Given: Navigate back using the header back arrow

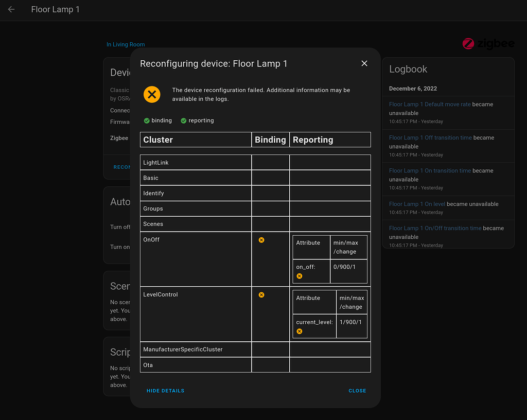Looking at the screenshot, I should [11, 9].
